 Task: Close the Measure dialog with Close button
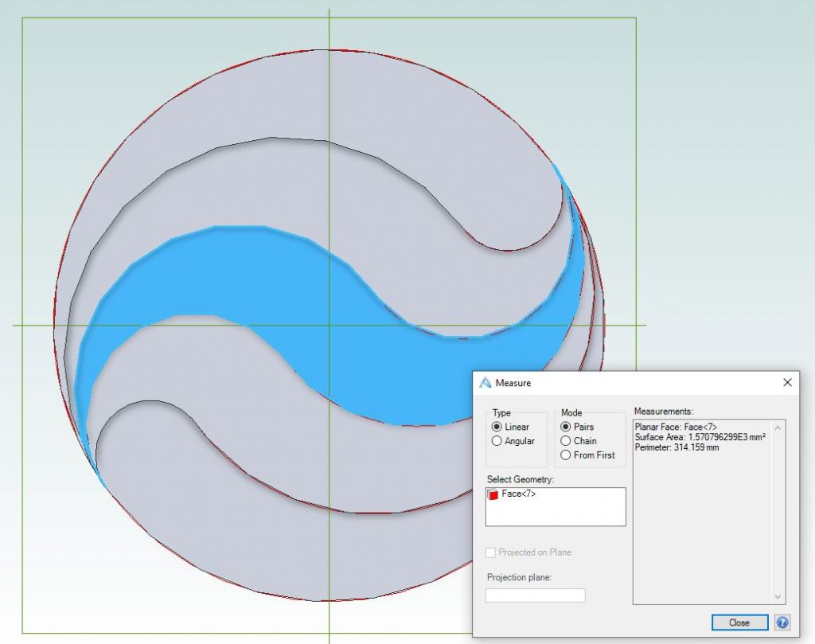point(739,623)
